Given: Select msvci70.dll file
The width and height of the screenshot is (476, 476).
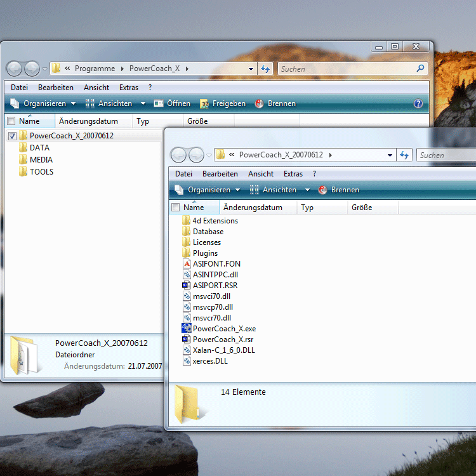Looking at the screenshot, I should [x=207, y=296].
